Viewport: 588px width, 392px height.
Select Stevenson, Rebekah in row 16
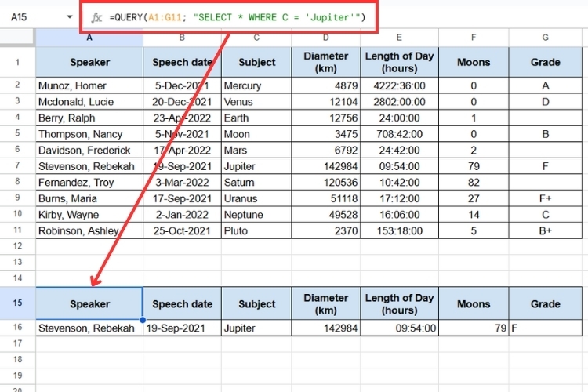(89, 328)
